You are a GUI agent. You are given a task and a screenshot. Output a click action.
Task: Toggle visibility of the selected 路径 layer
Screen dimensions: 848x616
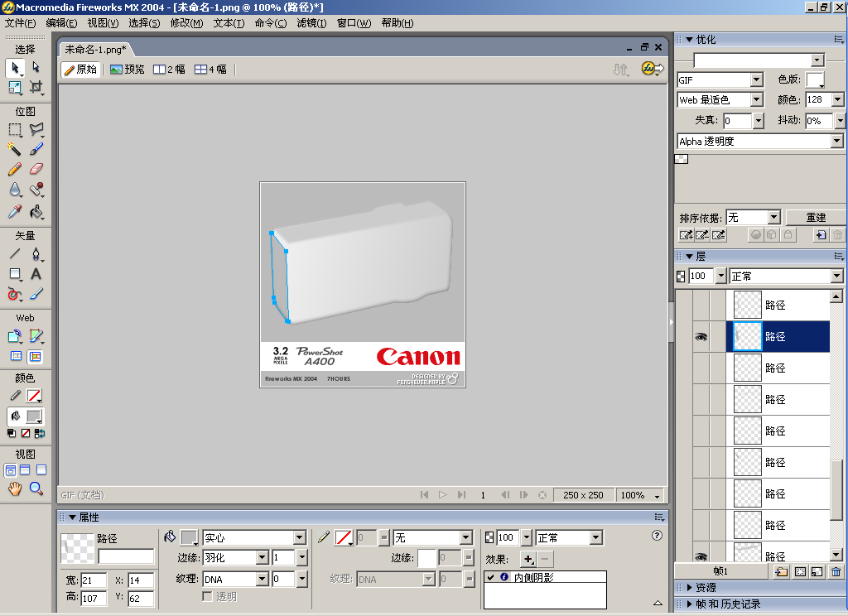pos(701,337)
